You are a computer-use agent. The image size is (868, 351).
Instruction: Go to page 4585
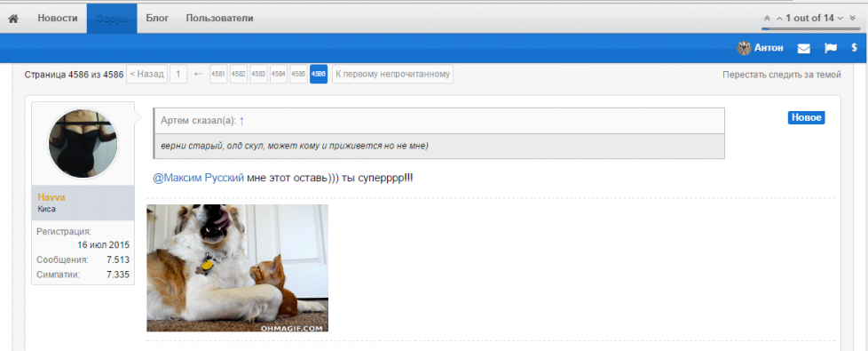[x=298, y=75]
